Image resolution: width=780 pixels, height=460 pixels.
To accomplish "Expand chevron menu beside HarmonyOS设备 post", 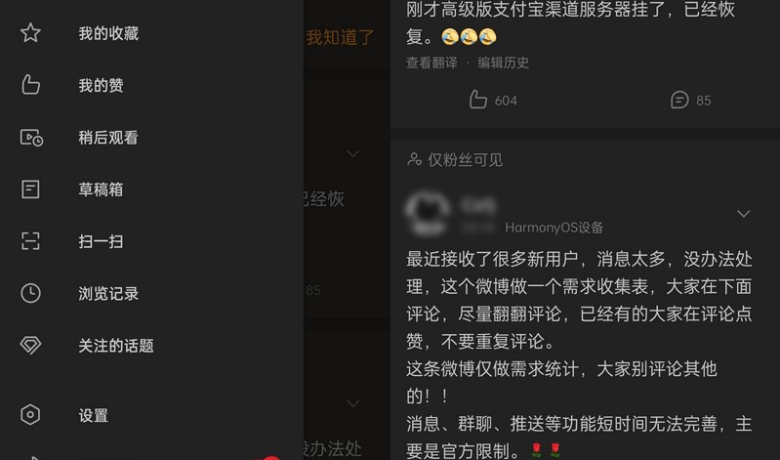I will click(743, 214).
